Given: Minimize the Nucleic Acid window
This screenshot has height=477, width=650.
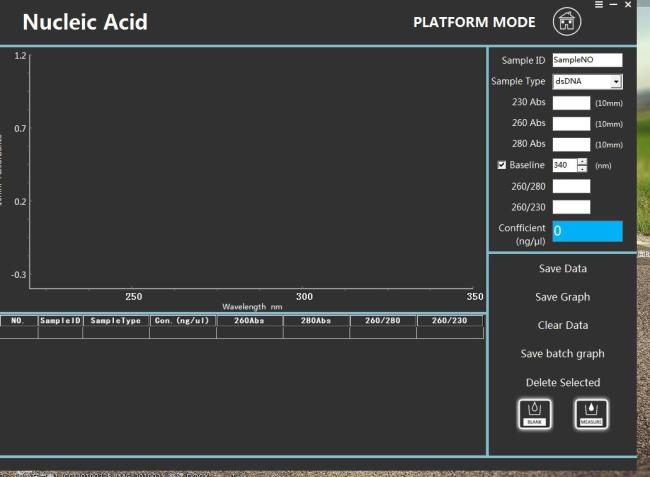Looking at the screenshot, I should click(613, 5).
